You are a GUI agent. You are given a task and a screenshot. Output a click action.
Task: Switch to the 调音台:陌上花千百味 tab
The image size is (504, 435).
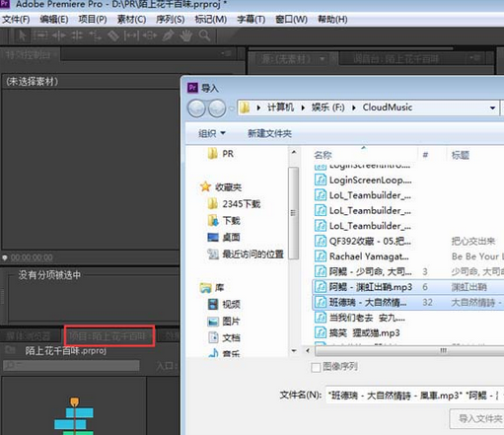pyautogui.click(x=396, y=59)
